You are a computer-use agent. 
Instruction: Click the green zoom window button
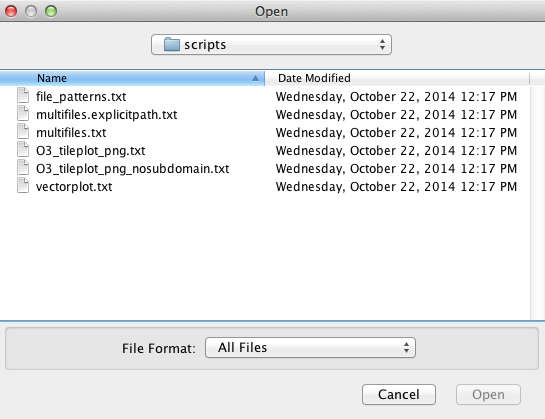point(51,11)
